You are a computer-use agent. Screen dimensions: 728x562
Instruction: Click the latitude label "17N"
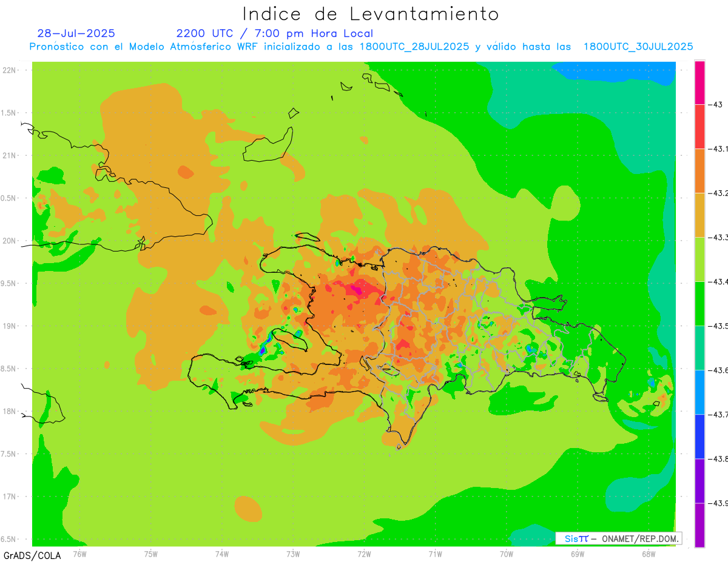tap(10, 497)
